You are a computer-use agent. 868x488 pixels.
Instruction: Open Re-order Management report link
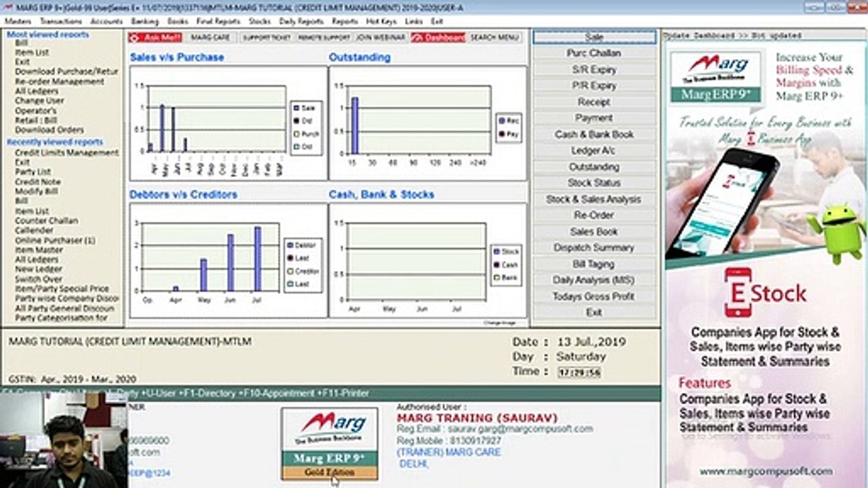pyautogui.click(x=60, y=81)
